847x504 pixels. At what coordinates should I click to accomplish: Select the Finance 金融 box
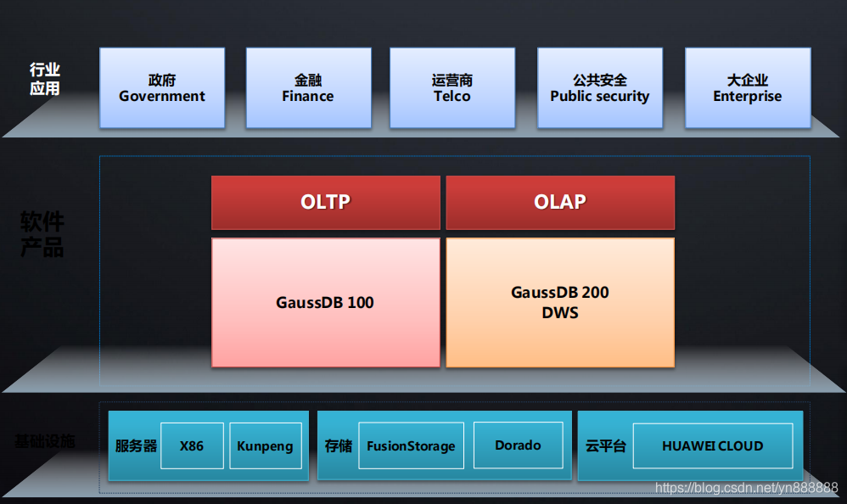(308, 88)
